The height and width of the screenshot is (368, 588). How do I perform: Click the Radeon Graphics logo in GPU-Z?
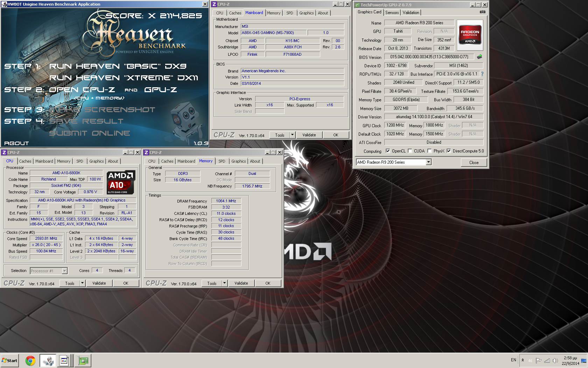[470, 35]
